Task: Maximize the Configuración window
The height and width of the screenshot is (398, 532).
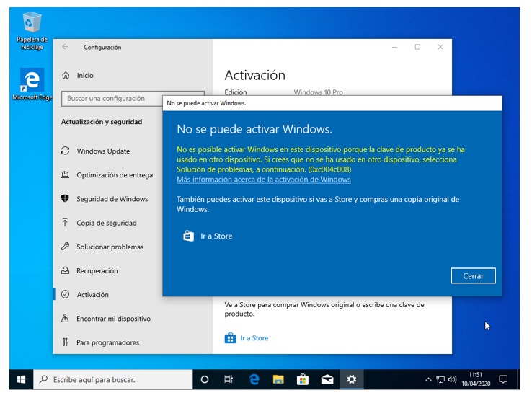Action: (417, 47)
